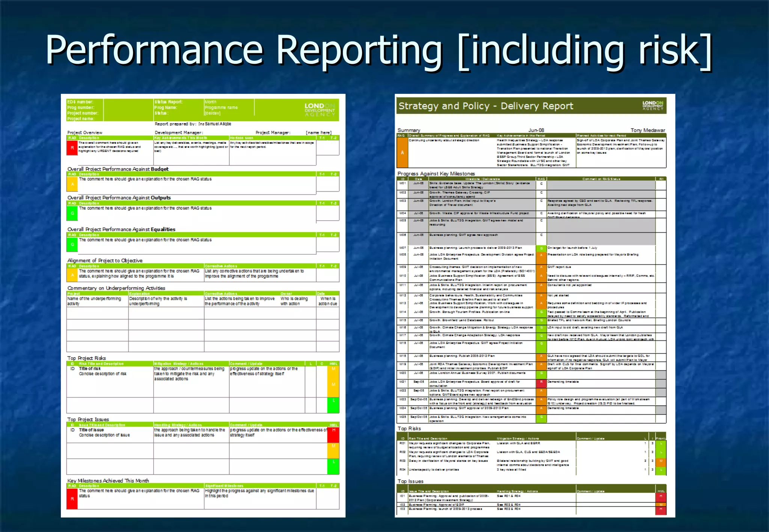Click the 'Alignment of Project to Objective' heading

click(105, 260)
